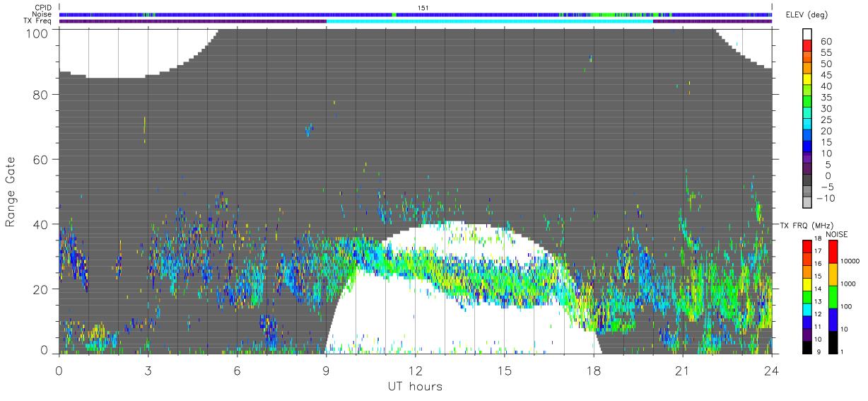
Task: Click the blue 10–100 NOISE swatch
Action: coord(835,319)
